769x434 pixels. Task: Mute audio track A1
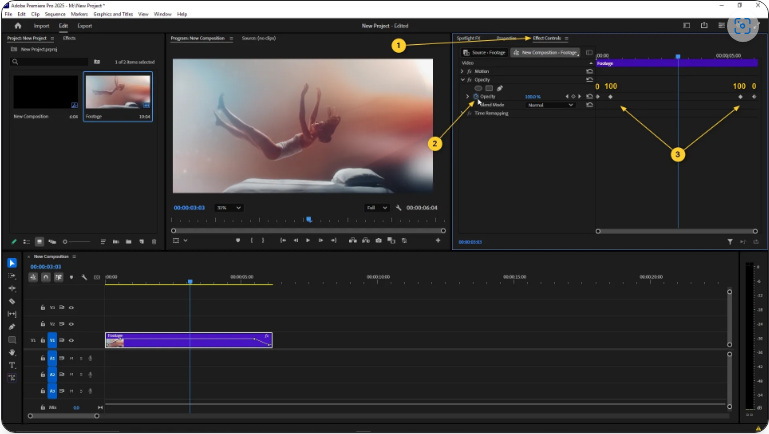(71, 358)
